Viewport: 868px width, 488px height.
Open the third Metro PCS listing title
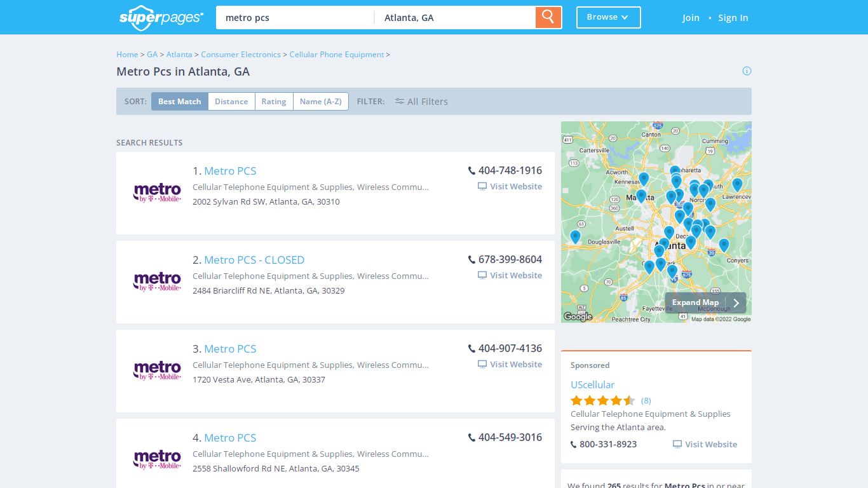coord(230,349)
